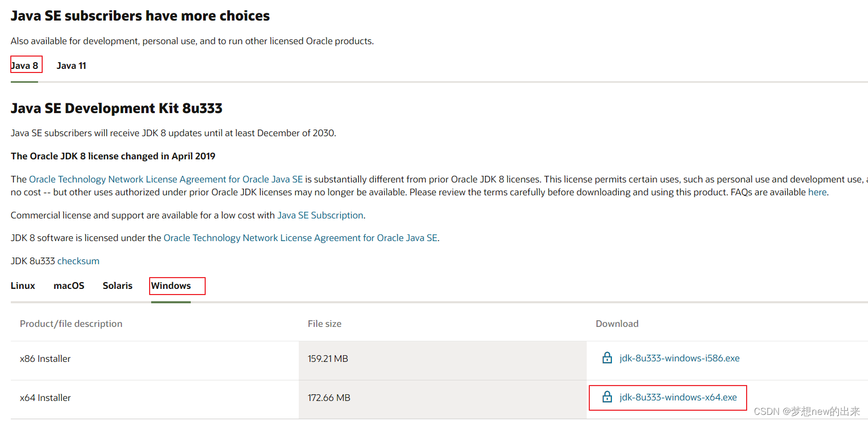
Task: Open the Java 11 tab
Action: (x=71, y=66)
